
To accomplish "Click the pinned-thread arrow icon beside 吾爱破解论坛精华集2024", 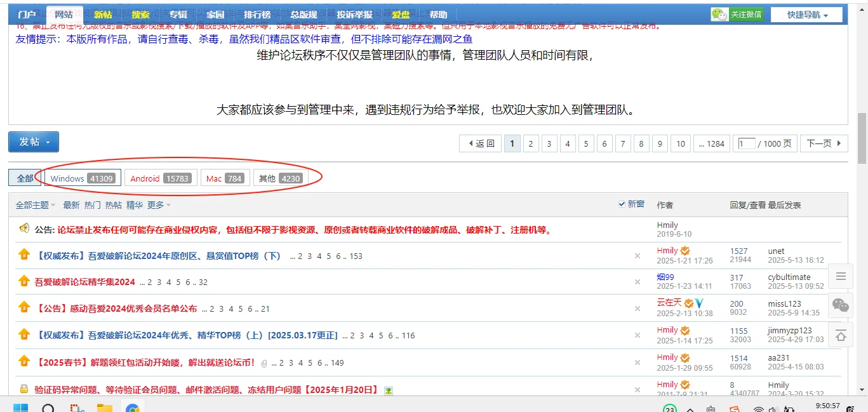I will click(x=23, y=281).
